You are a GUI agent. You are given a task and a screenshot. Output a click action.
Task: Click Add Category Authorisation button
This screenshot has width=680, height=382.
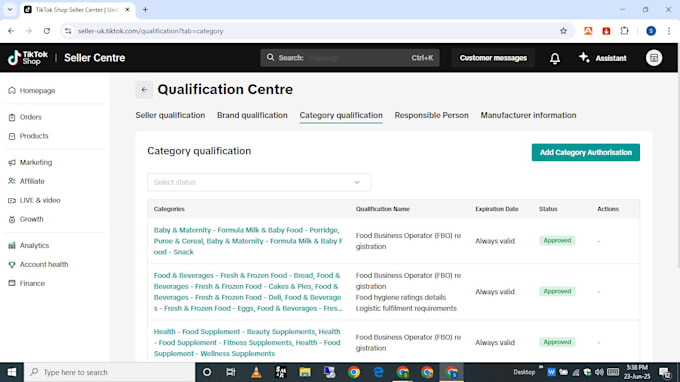[585, 152]
